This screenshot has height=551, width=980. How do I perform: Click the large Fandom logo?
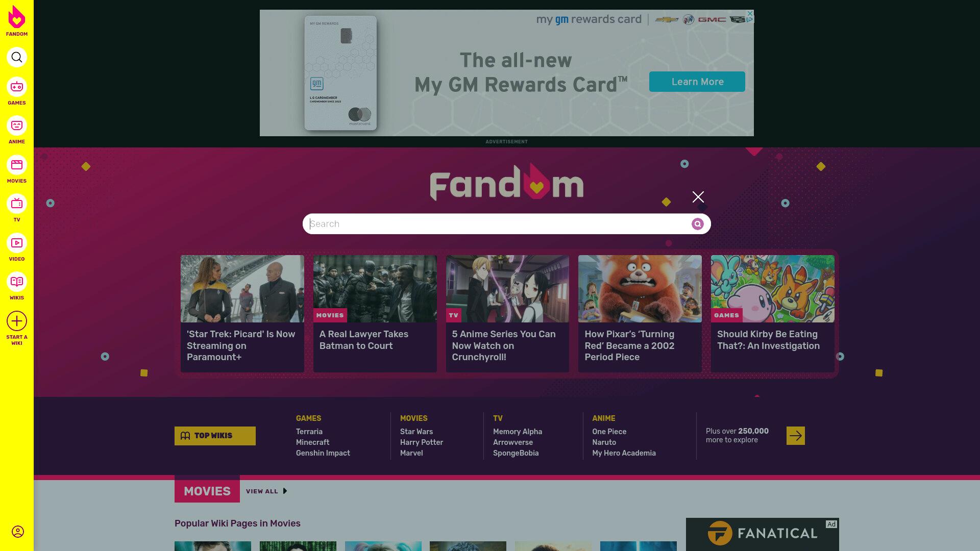(x=507, y=182)
